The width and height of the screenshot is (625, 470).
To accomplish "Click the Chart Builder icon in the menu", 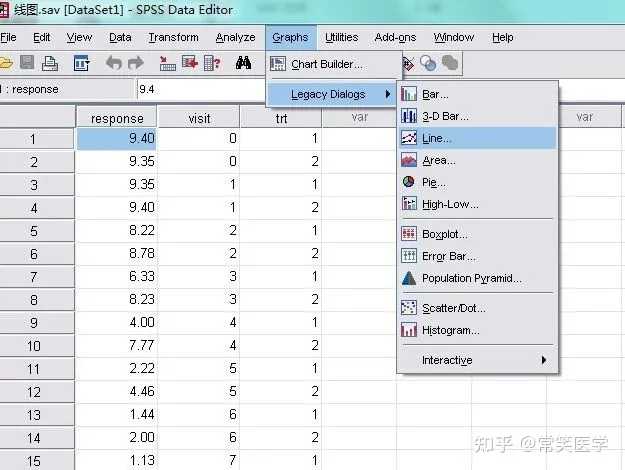I will pos(278,64).
